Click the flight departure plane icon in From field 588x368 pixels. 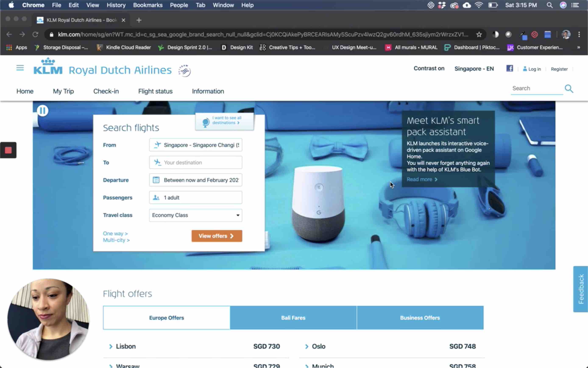(x=157, y=145)
